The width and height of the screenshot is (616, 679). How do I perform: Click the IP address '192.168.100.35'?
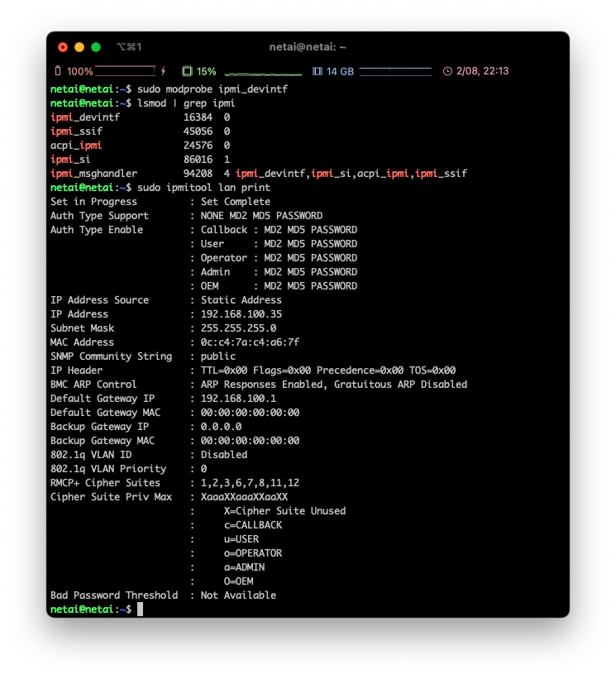click(241, 314)
